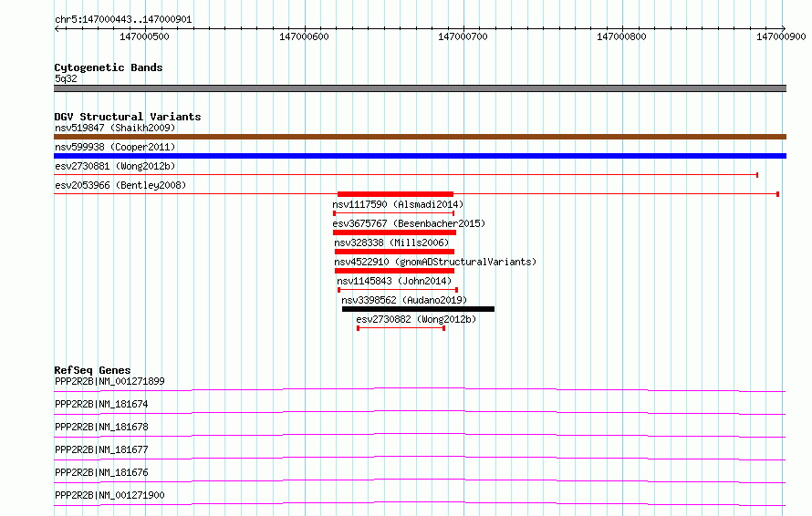Click the thin red nsv1117590 variant bar
Image resolution: width=812 pixels, height=516 pixels.
pos(394,213)
